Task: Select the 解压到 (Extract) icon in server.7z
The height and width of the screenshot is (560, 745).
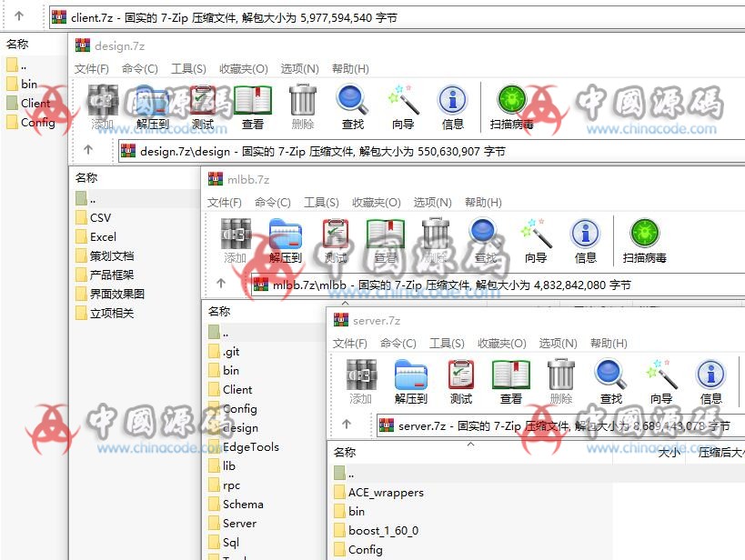Action: pos(410,377)
